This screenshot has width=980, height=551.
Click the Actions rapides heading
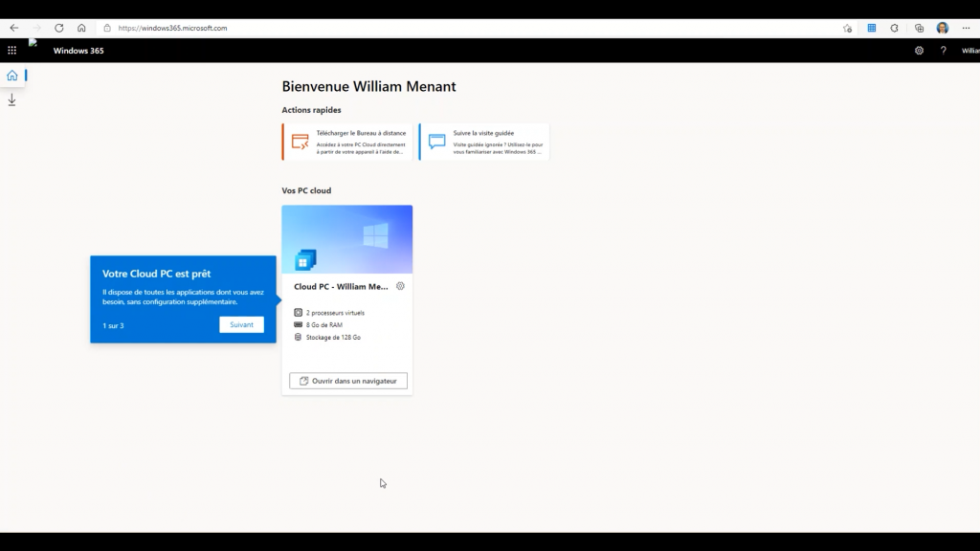[311, 110]
